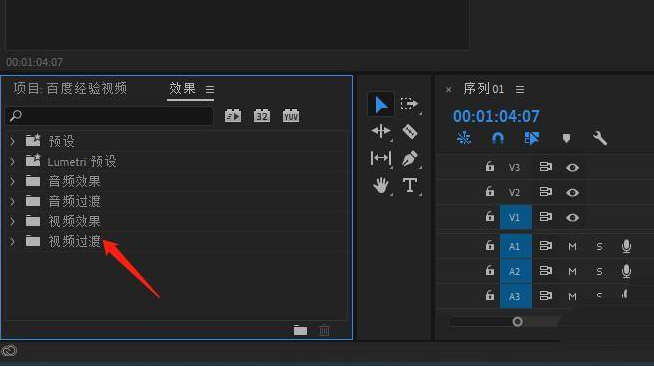Mute track A2

click(572, 271)
